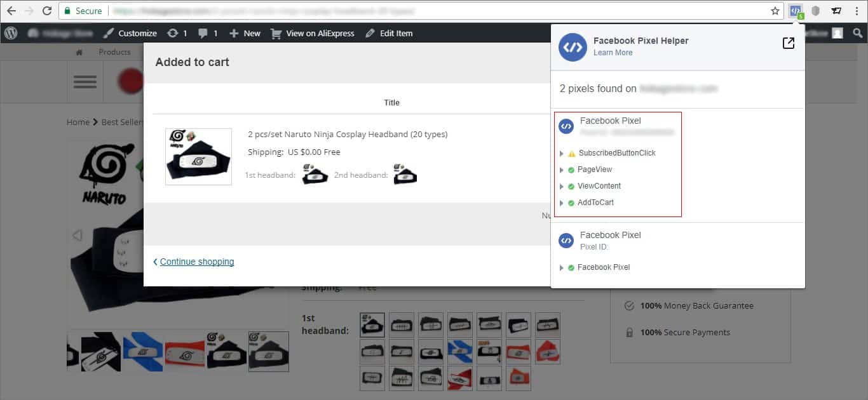
Task: Open comments item in admin bar
Action: (x=208, y=33)
